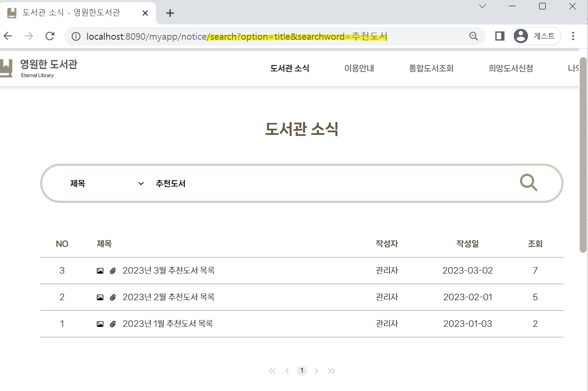The height and width of the screenshot is (391, 588).
Task: Click the page vertical scrollbar thumb
Action: coord(583,154)
